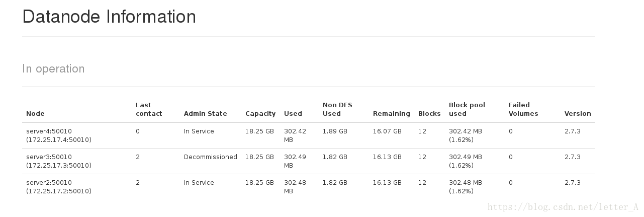Click the In operation section heading

(53, 68)
